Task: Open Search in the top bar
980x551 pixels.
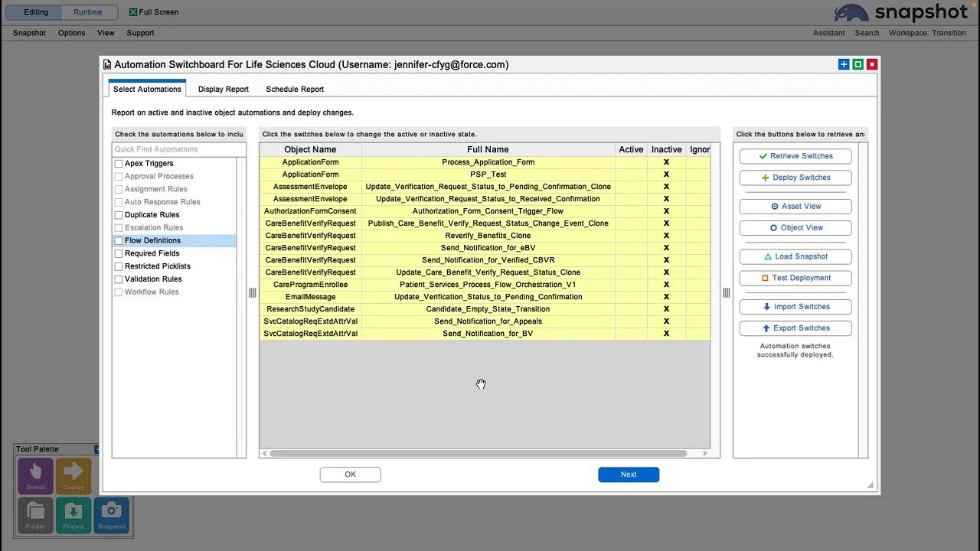Action: (x=867, y=33)
